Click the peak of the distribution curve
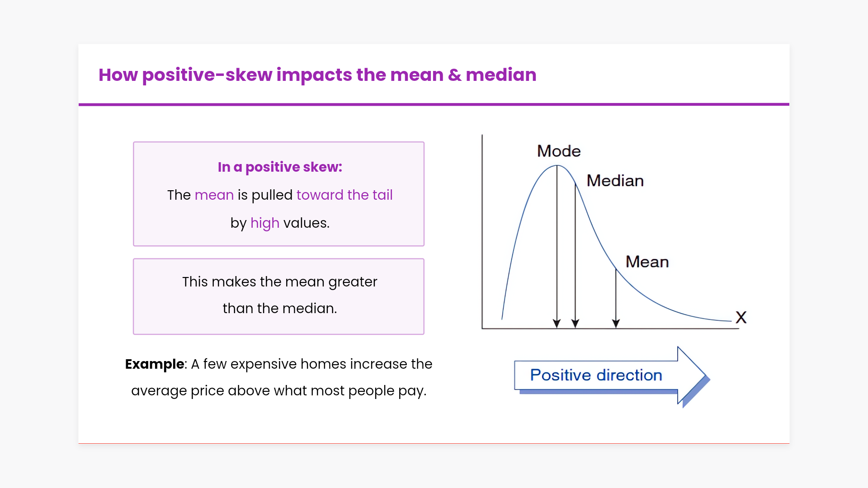The image size is (868, 488). coord(557,166)
